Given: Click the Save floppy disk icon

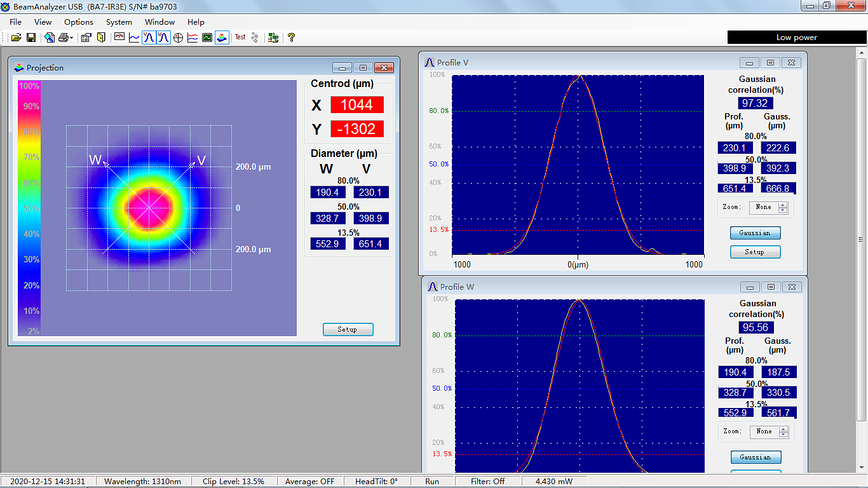Looking at the screenshot, I should [x=31, y=37].
